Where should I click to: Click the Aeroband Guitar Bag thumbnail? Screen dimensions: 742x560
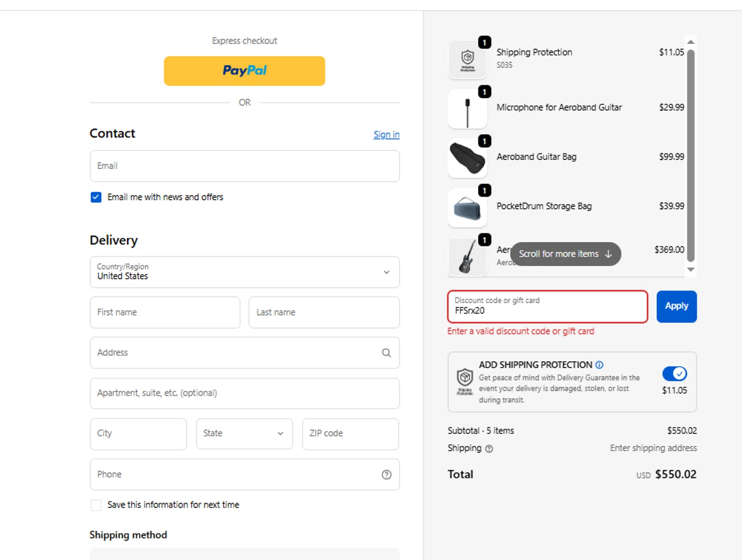pos(467,159)
